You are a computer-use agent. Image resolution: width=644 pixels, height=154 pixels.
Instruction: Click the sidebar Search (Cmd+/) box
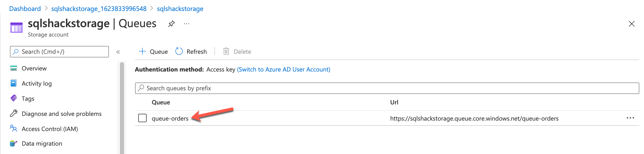59,52
